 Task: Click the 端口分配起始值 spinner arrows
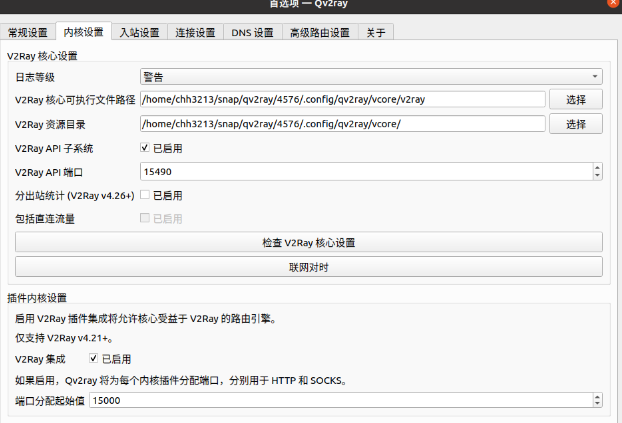tap(597, 400)
